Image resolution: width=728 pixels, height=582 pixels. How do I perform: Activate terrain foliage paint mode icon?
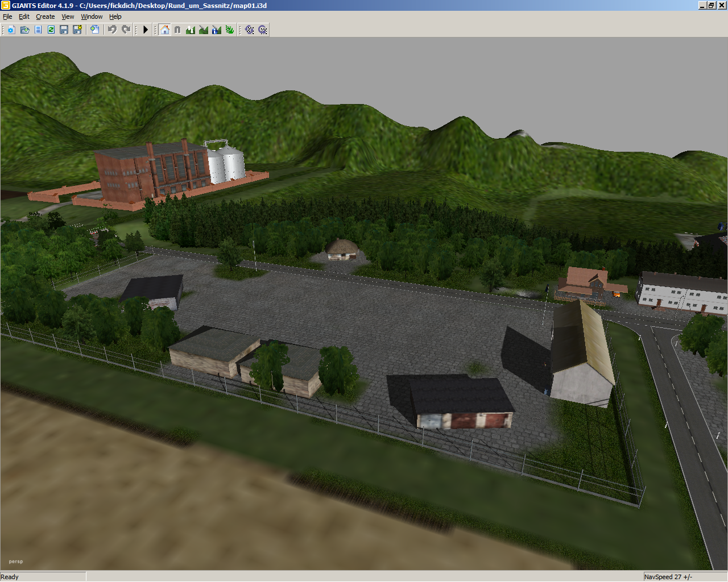230,30
